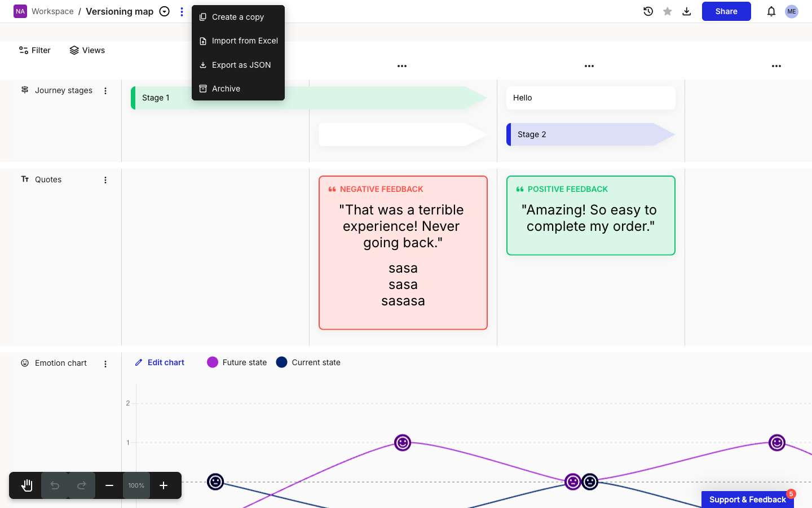The width and height of the screenshot is (812, 508).
Task: Open the Filter panel
Action: pos(35,50)
